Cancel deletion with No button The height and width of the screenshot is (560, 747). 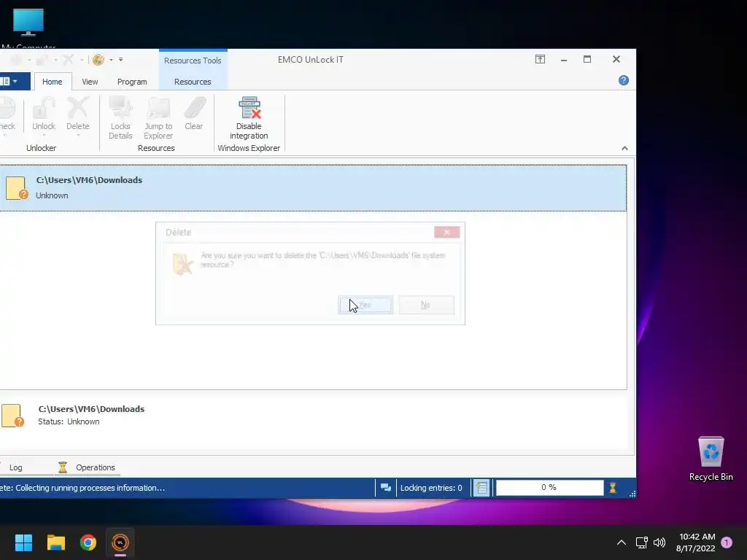426,305
